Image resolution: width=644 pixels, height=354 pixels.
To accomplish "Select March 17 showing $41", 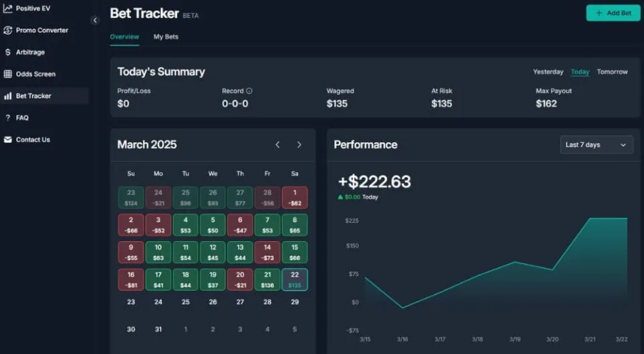I will 158,280.
